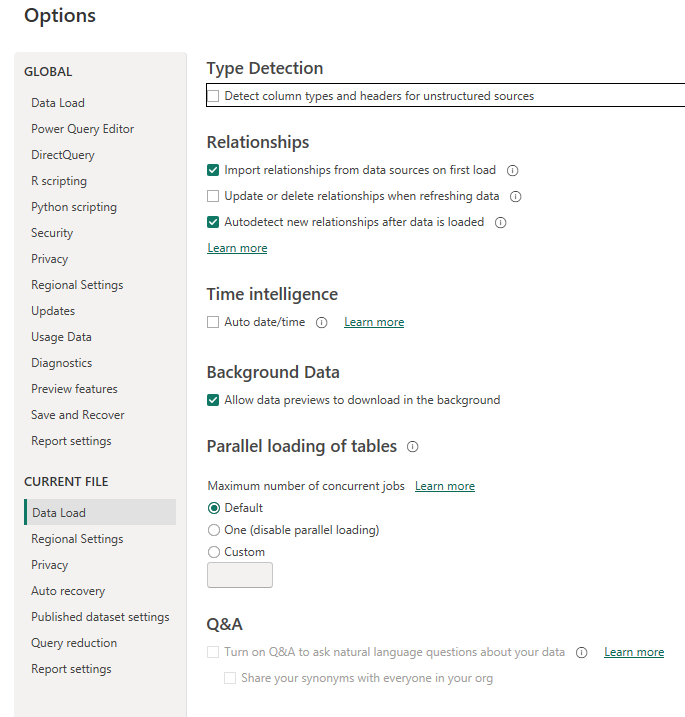Image resolution: width=685 pixels, height=717 pixels.
Task: Click info icon next to Autodetect new relationships
Action: [501, 223]
